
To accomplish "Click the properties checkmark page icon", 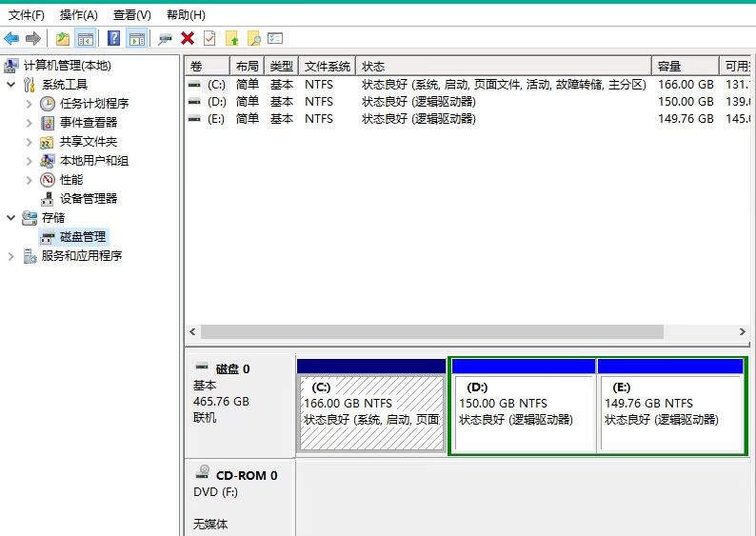I will [x=209, y=38].
